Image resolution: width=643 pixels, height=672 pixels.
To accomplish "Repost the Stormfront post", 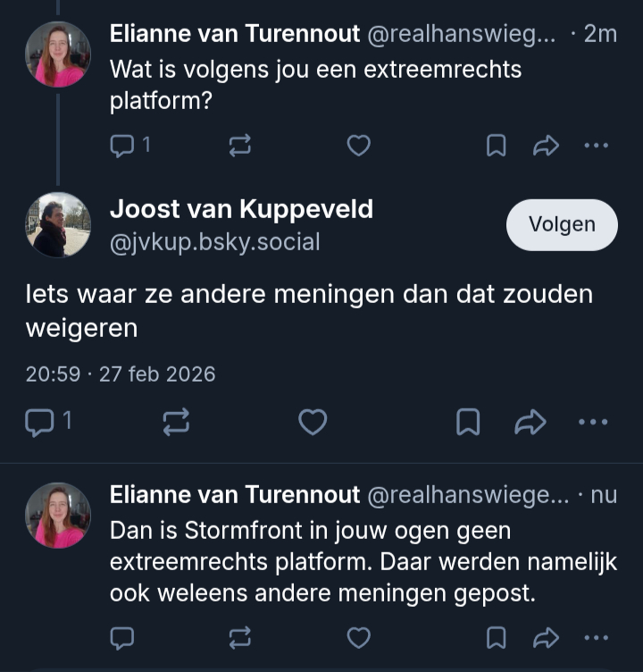I will (239, 637).
